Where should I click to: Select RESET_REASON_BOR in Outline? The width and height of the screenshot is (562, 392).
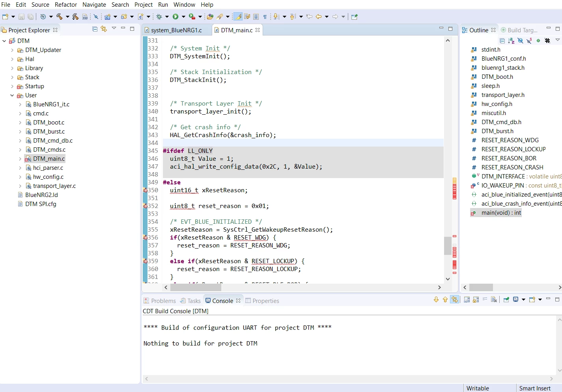click(x=509, y=158)
